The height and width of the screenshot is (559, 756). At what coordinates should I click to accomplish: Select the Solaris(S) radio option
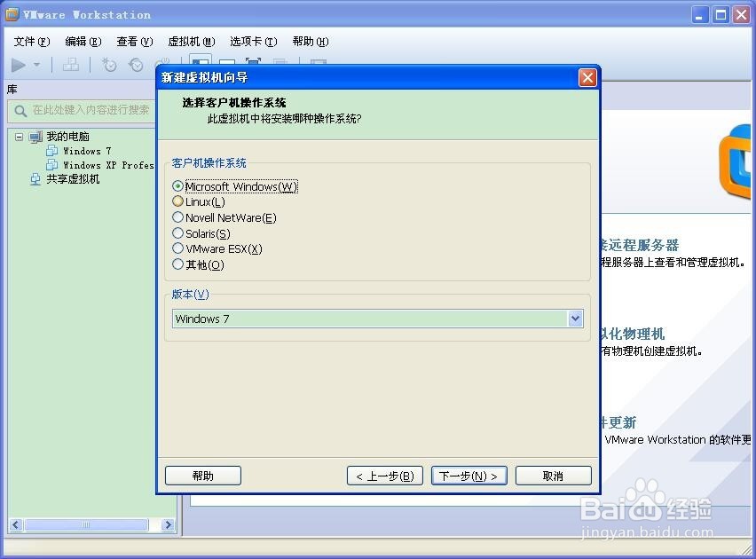178,233
